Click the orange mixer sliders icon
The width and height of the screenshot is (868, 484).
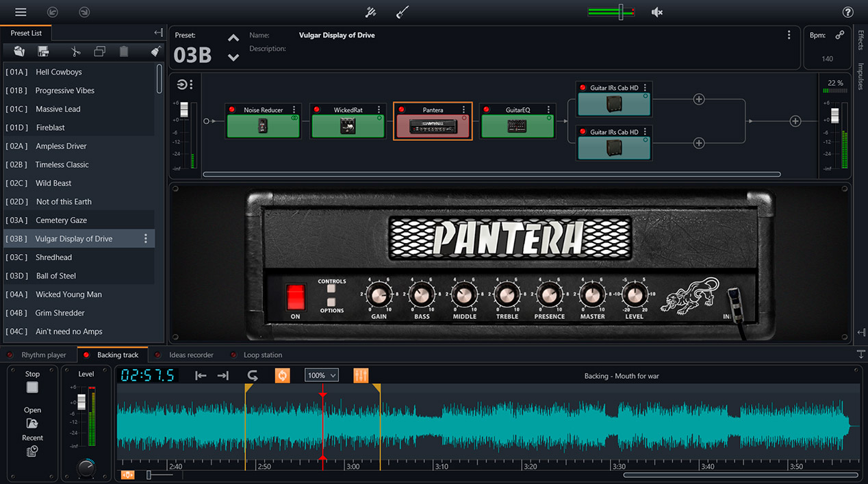click(x=361, y=375)
